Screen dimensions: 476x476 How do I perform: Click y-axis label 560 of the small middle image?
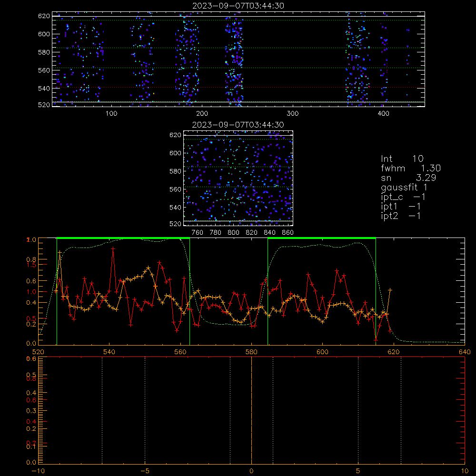coord(175,189)
